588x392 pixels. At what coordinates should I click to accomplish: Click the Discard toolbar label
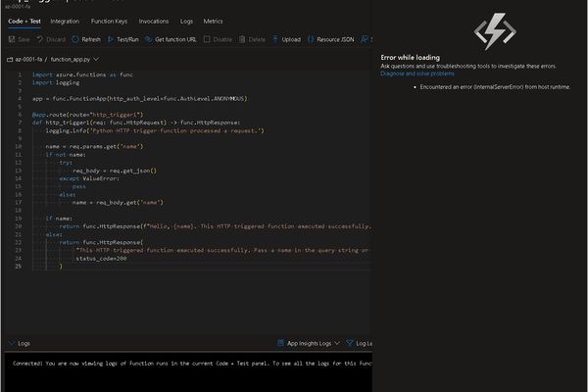click(56, 39)
